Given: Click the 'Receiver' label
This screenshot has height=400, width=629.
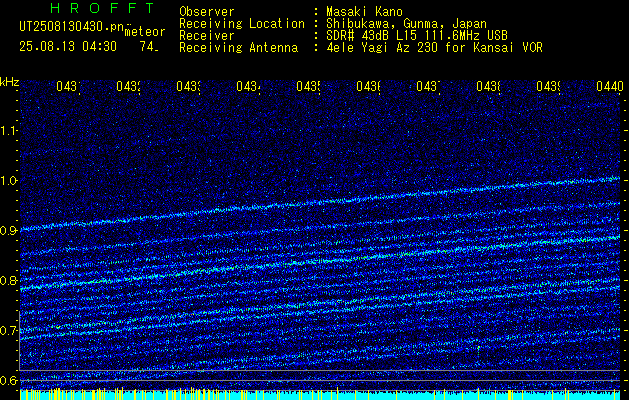Looking at the screenshot, I should coord(207,36).
